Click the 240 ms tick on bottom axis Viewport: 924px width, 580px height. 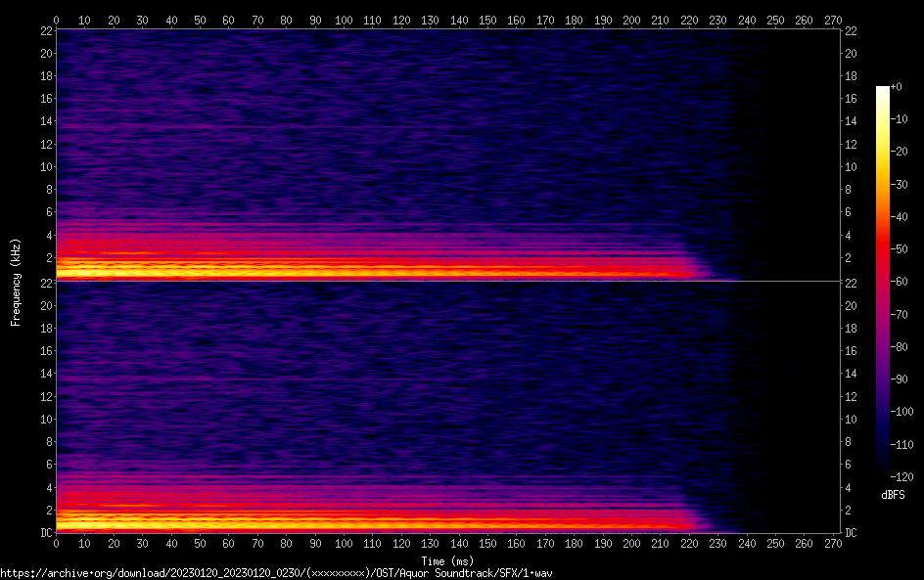tap(747, 544)
